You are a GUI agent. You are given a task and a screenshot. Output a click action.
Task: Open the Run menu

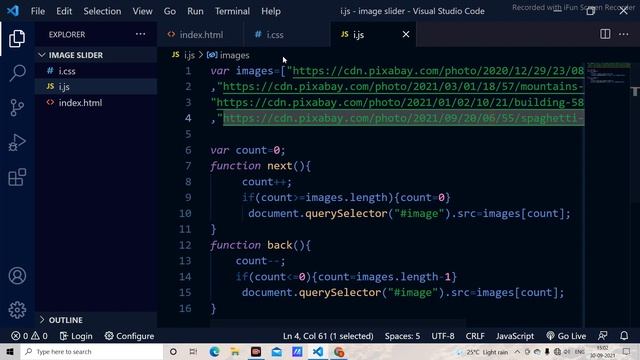[x=195, y=11]
